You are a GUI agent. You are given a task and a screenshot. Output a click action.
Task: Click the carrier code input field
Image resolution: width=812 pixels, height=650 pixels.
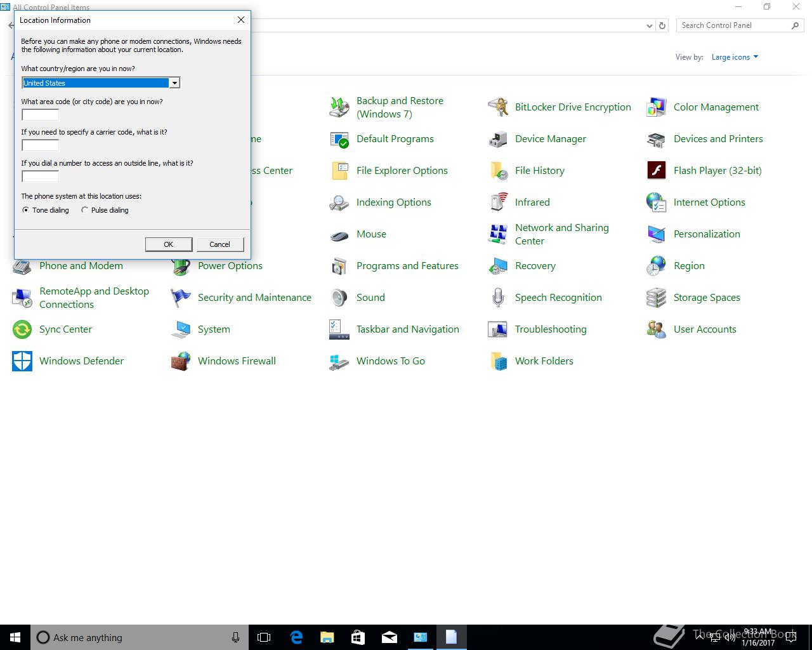41,145
